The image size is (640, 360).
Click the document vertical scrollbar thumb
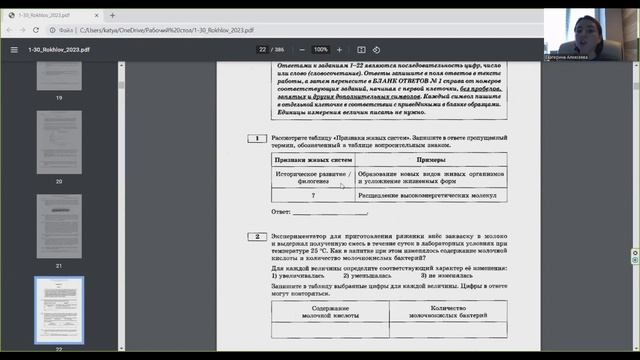tap(636, 86)
